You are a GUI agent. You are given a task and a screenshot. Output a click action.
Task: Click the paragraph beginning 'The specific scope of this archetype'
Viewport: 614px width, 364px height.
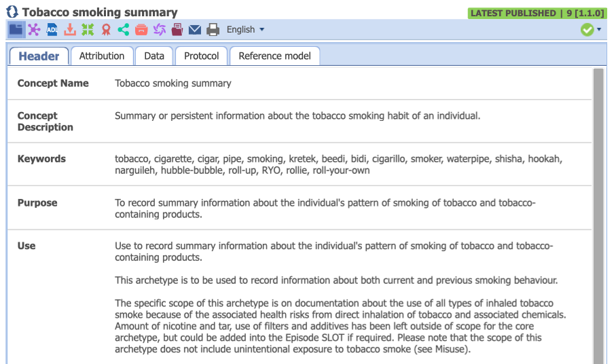coord(340,326)
